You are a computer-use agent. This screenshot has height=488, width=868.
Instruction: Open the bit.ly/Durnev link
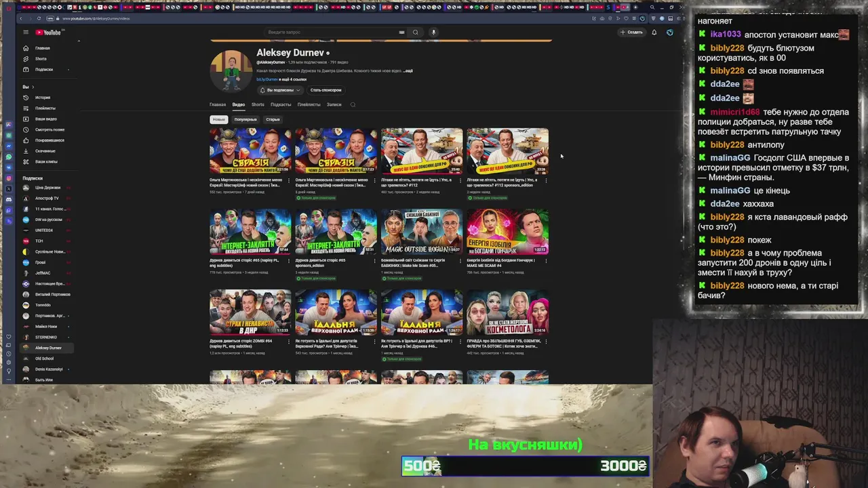[x=267, y=79]
